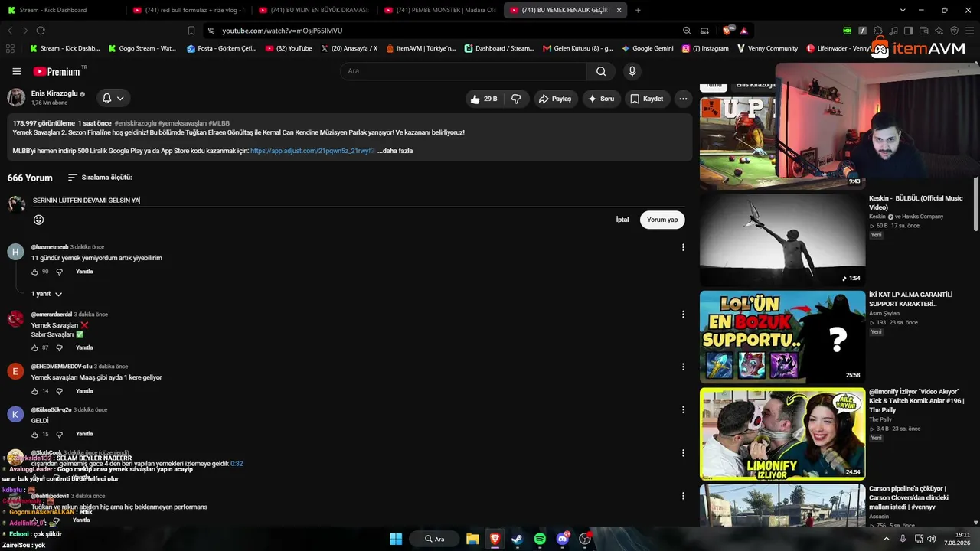Open the YouTube guide hamburger menu
Viewport: 980px width, 551px height.
(16, 71)
